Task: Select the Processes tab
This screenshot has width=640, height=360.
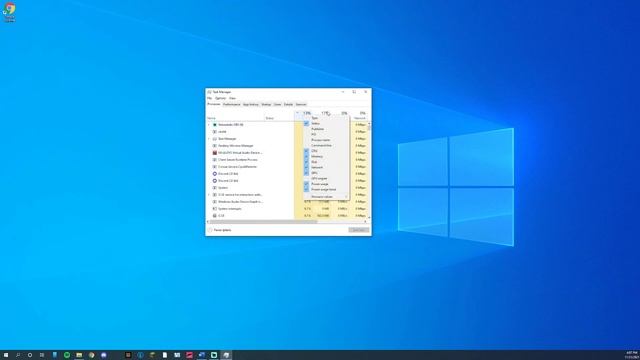Action: 214,104
